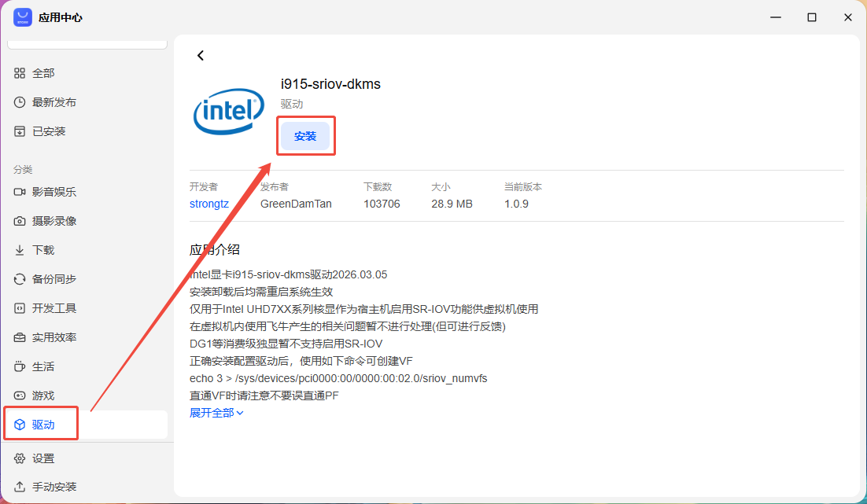Click the 手动安装 upload icon

(x=20, y=487)
